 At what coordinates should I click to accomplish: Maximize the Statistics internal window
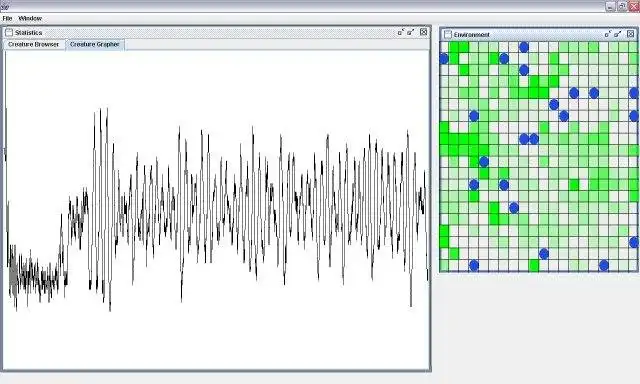411,32
